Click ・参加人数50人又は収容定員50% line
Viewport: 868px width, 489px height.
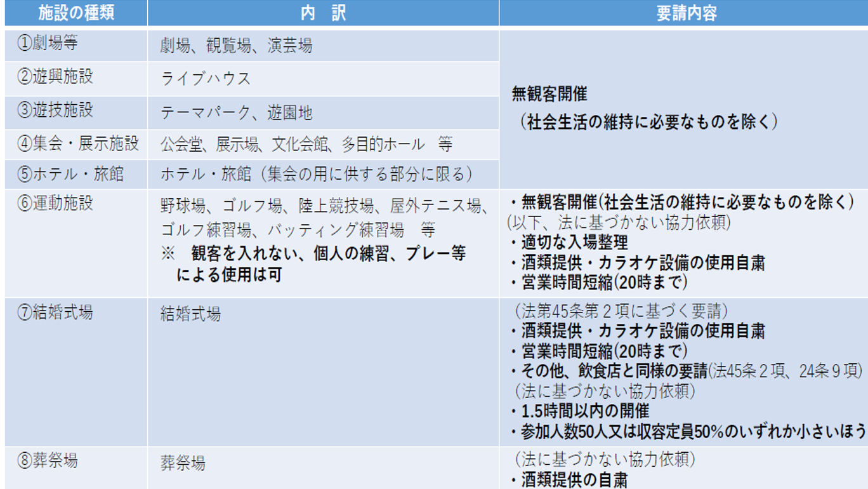[x=687, y=431]
